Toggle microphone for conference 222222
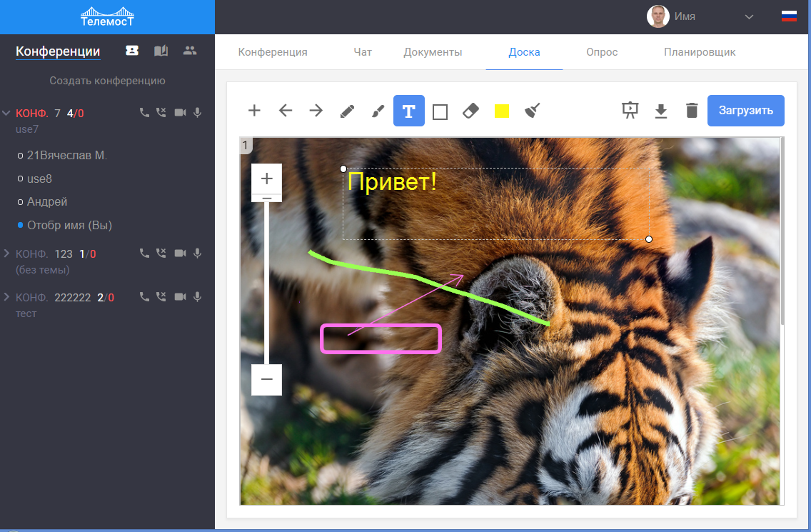 [198, 297]
